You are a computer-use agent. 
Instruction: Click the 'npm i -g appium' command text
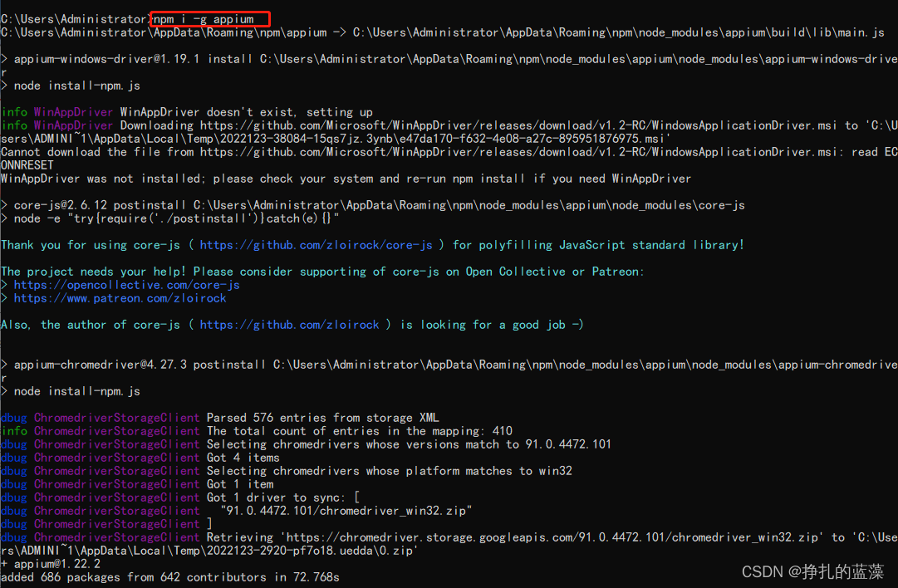[x=204, y=19]
